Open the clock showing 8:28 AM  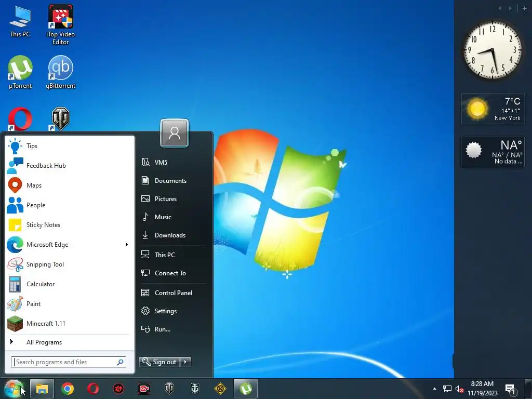(482, 389)
